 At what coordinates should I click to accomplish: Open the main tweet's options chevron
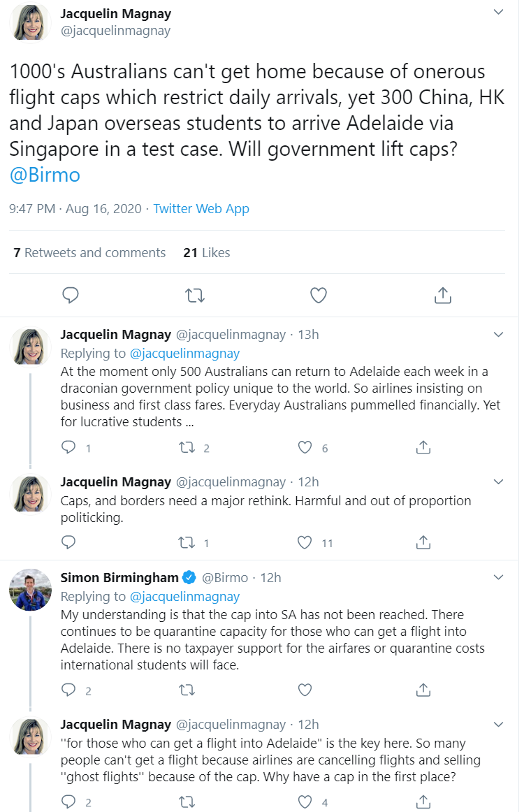[x=498, y=13]
